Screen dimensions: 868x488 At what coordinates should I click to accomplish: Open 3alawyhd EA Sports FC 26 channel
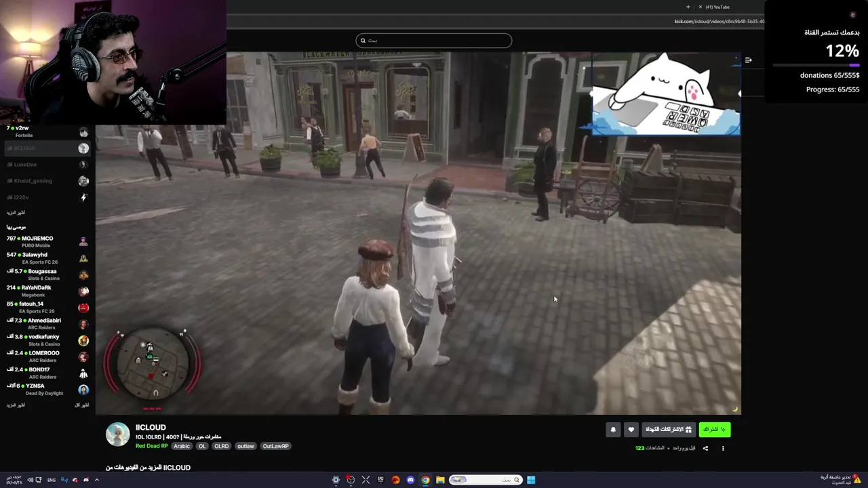47,258
